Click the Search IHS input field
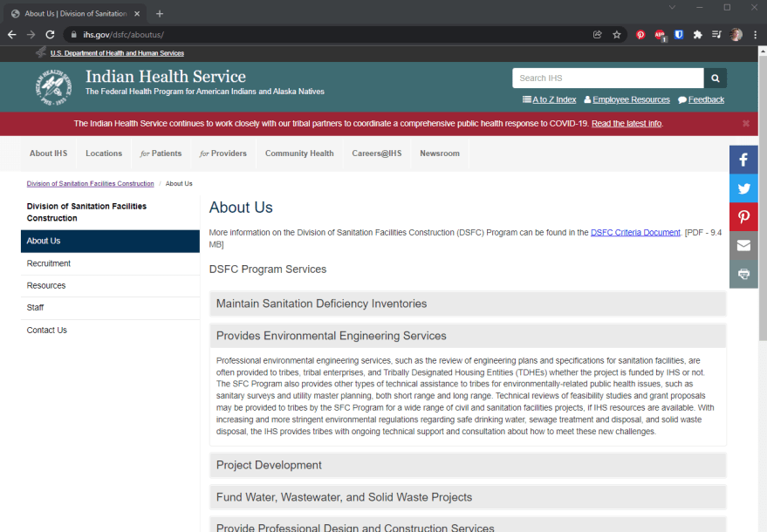Image resolution: width=767 pixels, height=532 pixels. click(x=607, y=78)
